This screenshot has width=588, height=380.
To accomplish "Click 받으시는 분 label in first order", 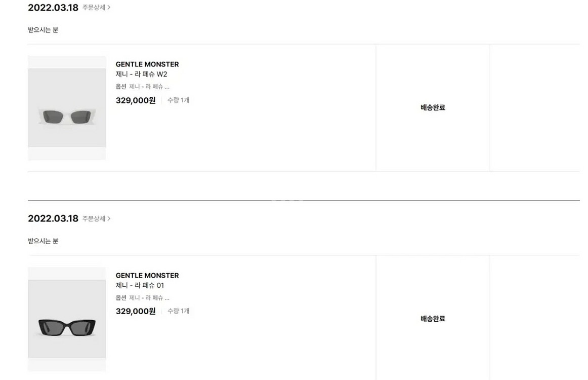I will click(x=43, y=30).
